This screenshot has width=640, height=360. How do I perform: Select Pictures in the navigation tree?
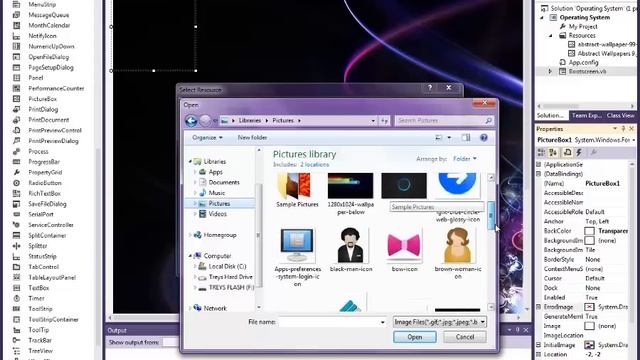tap(220, 203)
